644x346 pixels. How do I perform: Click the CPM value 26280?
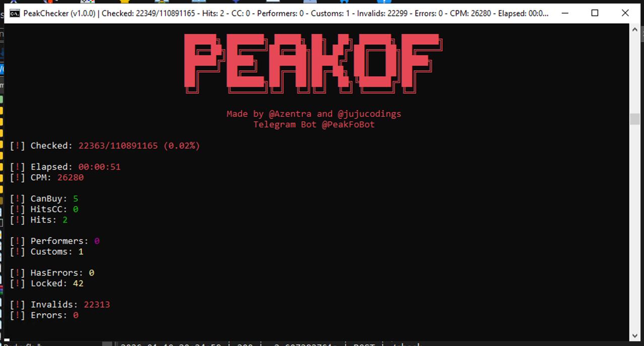(x=70, y=177)
